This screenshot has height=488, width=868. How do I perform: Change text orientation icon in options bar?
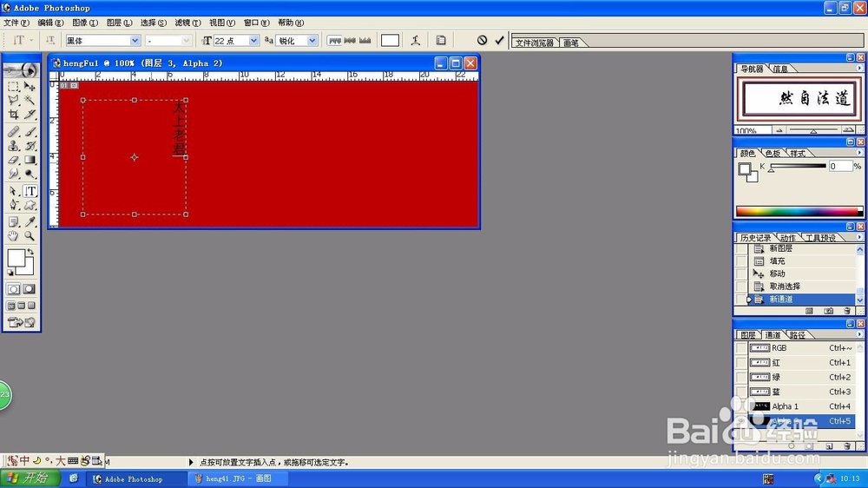coord(50,40)
